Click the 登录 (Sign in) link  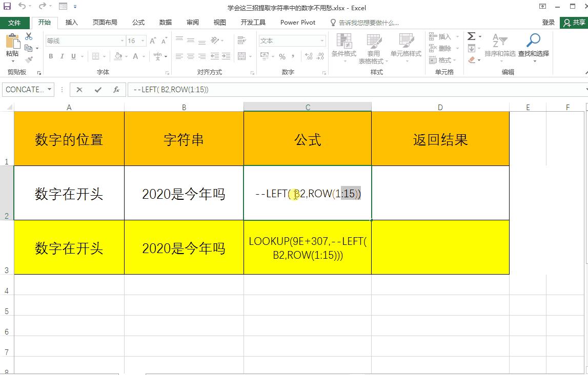click(548, 22)
